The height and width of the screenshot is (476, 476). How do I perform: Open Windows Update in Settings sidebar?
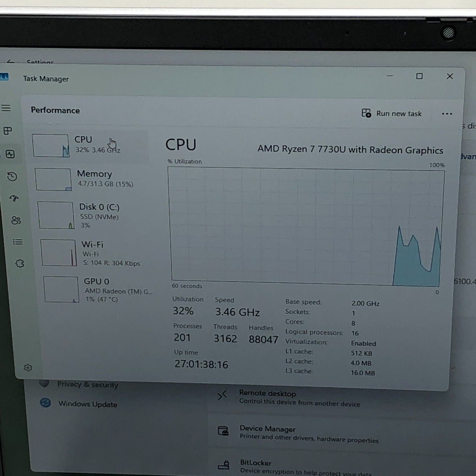87,404
